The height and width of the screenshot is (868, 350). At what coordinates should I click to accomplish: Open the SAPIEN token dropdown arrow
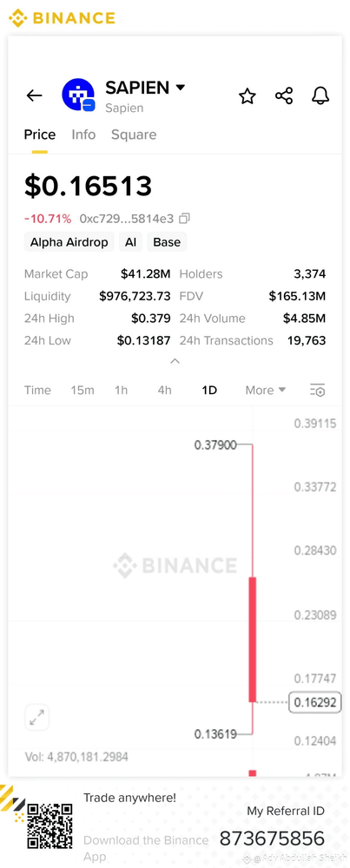[x=180, y=88]
